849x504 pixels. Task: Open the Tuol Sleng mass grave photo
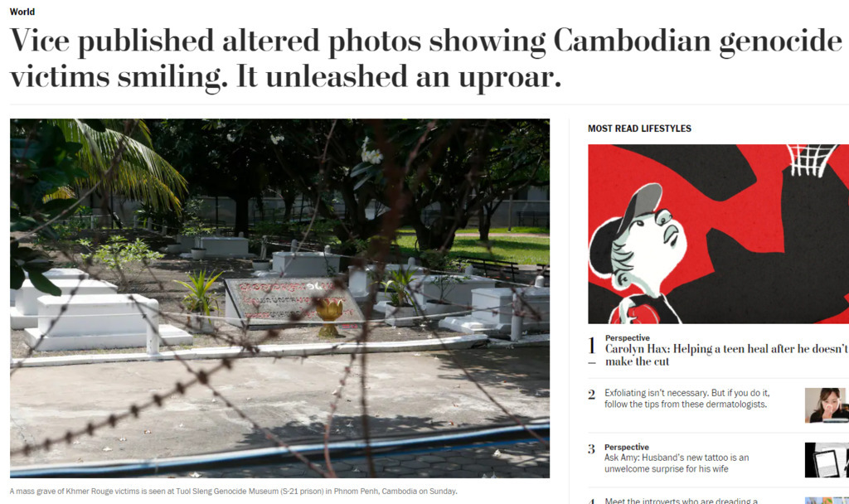pyautogui.click(x=280, y=298)
